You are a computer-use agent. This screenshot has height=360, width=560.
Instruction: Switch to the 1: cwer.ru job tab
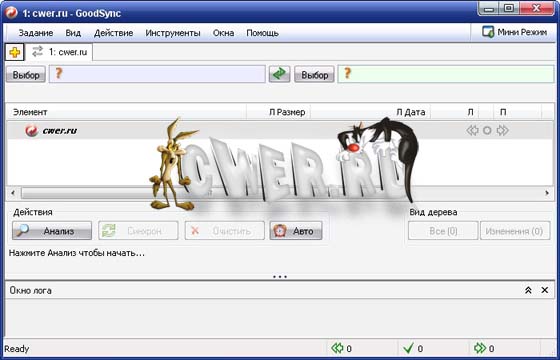click(59, 52)
